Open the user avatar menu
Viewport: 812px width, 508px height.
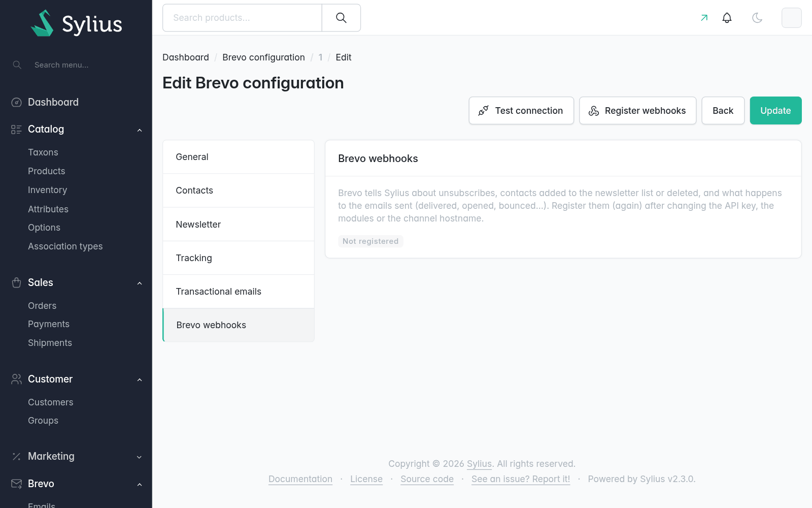click(792, 18)
